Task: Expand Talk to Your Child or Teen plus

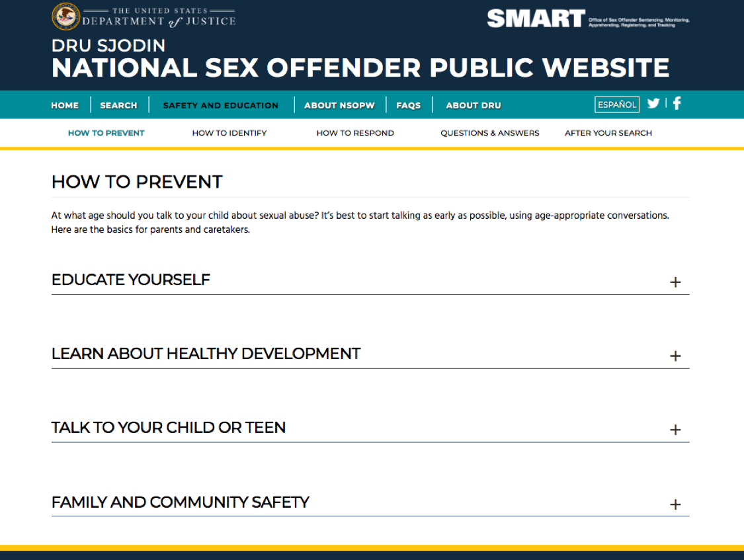Action: 675,430
